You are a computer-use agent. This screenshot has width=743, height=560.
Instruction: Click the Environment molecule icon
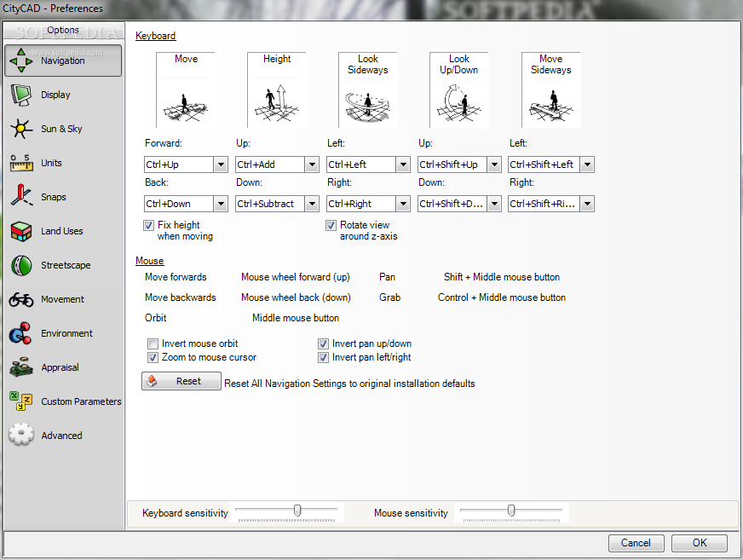[20, 333]
